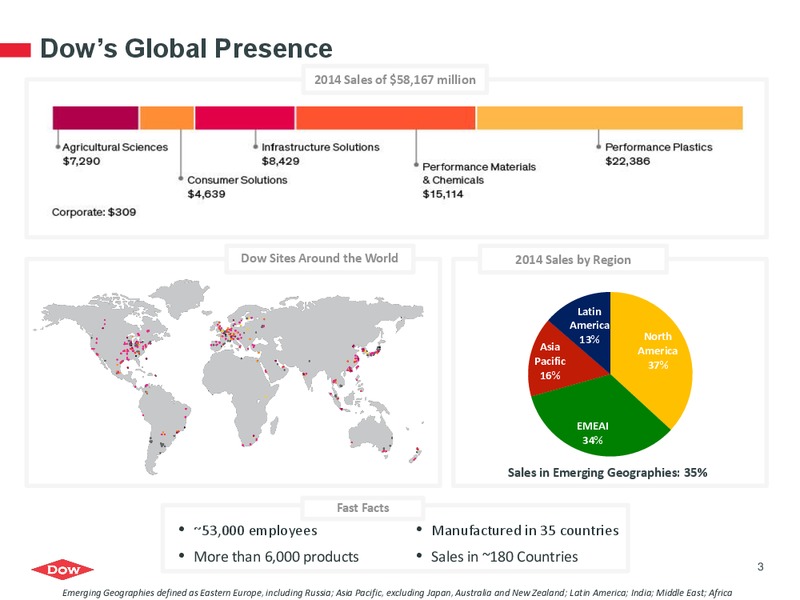
Task: Select the Consumer Solutions orange bar segment
Action: [x=167, y=118]
